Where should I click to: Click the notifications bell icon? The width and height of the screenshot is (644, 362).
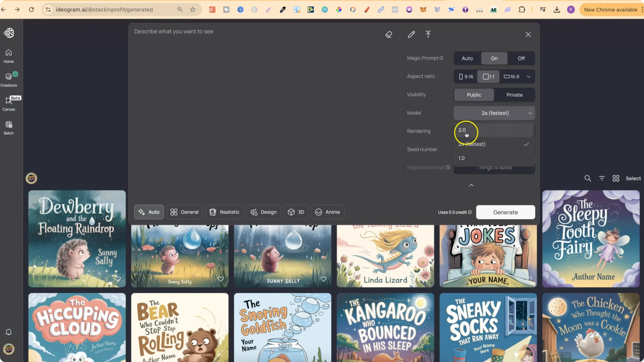9,332
